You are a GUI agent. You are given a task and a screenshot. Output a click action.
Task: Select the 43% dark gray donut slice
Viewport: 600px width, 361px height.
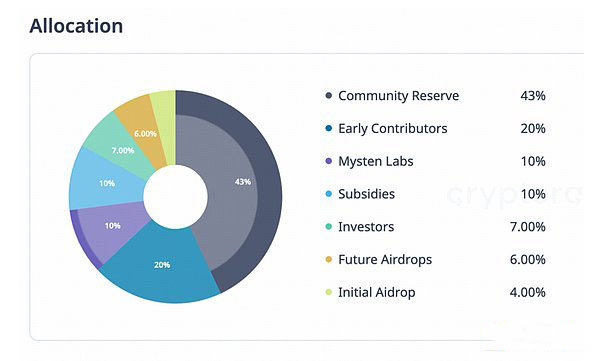[237, 184]
